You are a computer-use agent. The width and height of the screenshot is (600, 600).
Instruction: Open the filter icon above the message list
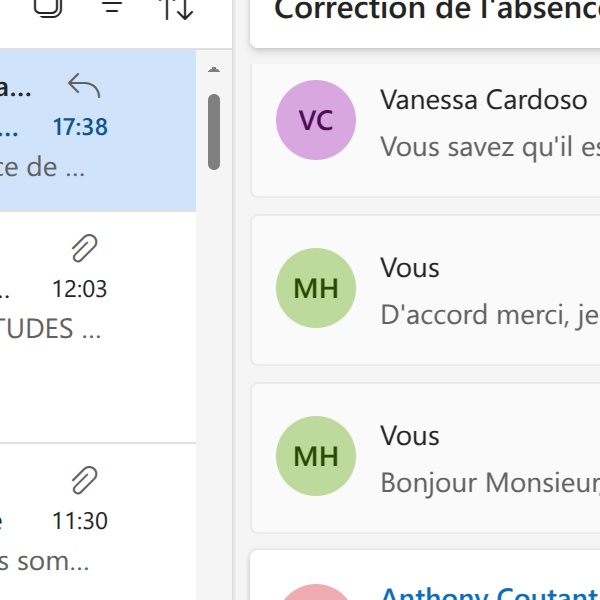tap(113, 6)
